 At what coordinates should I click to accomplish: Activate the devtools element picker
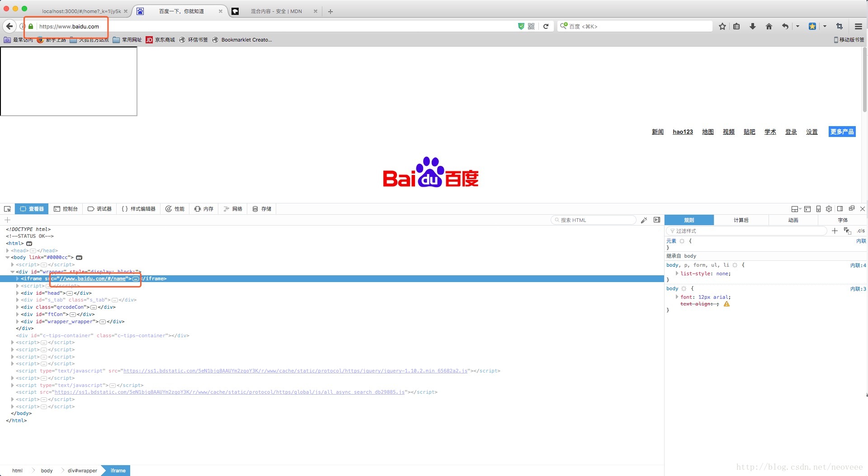pyautogui.click(x=7, y=209)
